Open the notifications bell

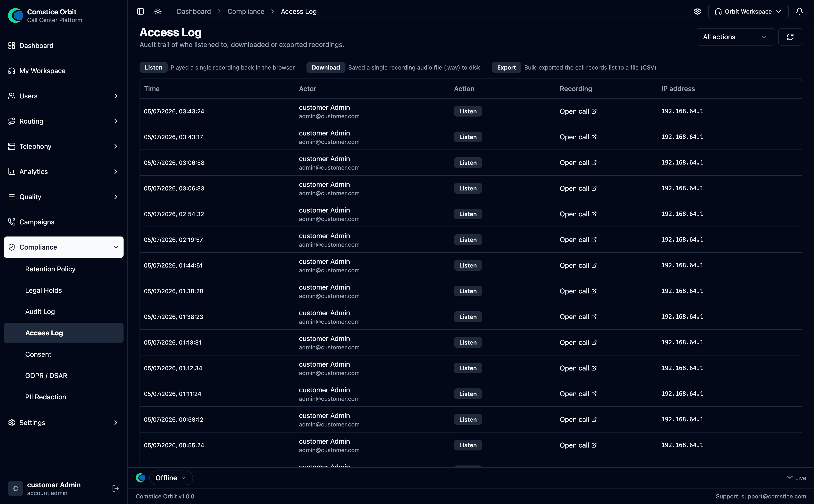799,11
